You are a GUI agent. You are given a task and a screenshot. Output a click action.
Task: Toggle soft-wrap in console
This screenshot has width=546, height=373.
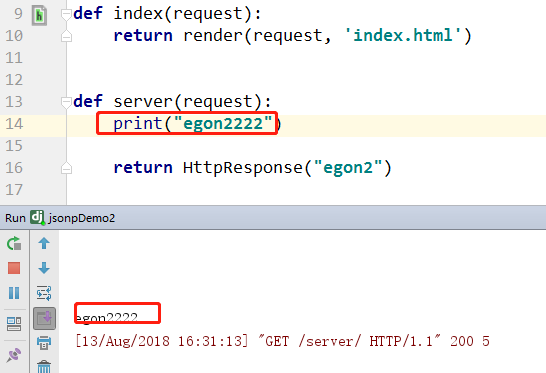44,293
